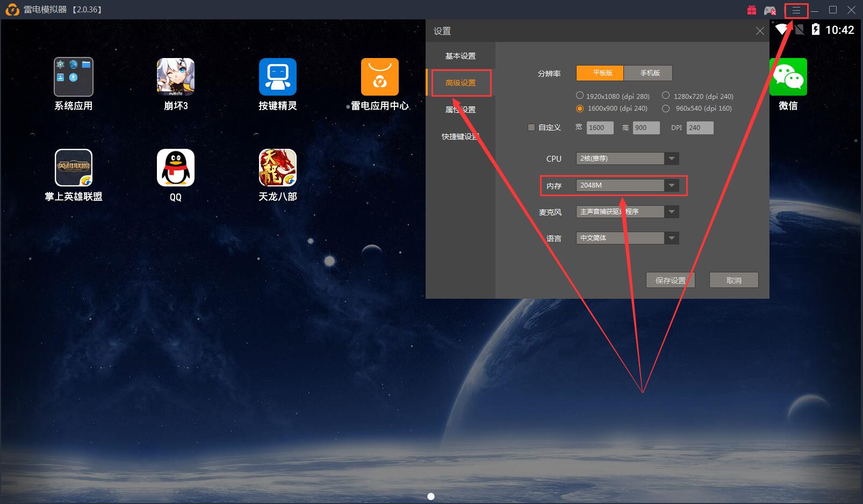Click the gift box icon in title bar

pyautogui.click(x=751, y=10)
